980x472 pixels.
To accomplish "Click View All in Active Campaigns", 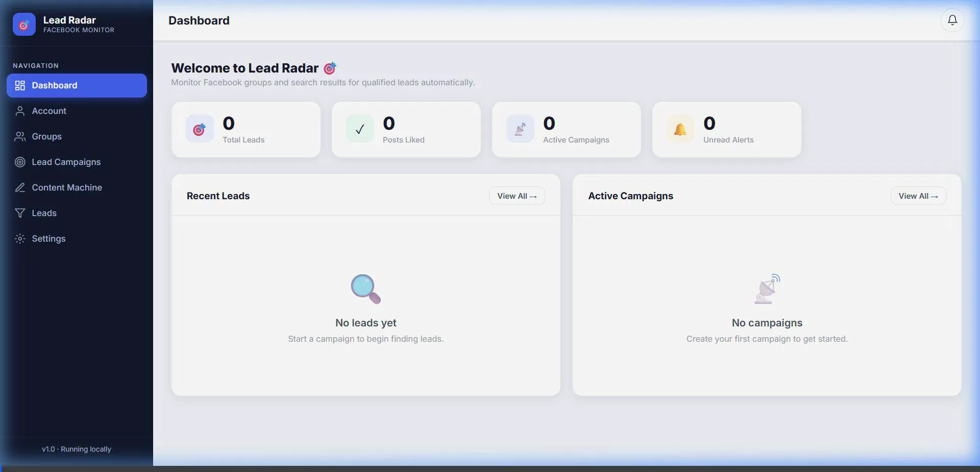I will coord(918,196).
